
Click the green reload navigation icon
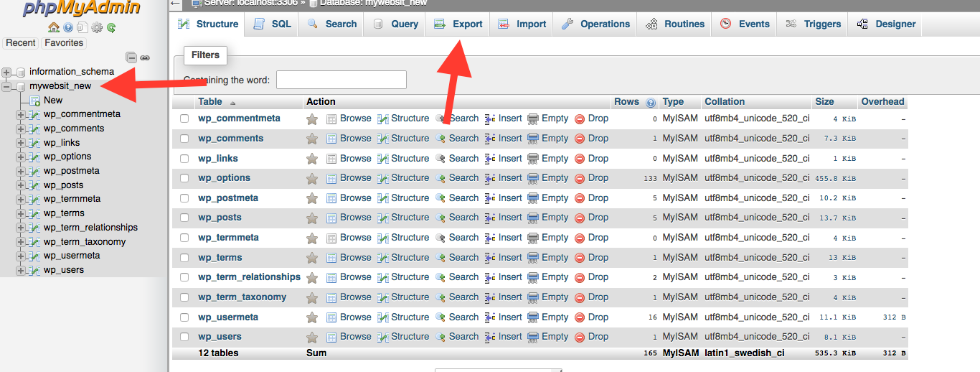tap(111, 28)
